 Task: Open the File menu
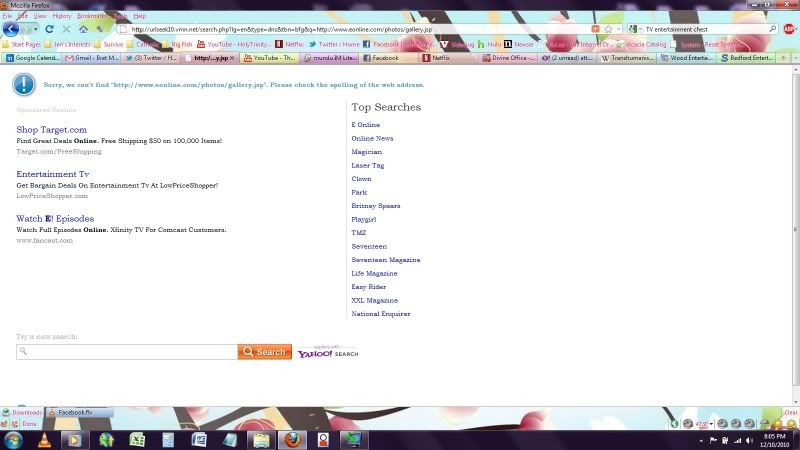[7, 16]
